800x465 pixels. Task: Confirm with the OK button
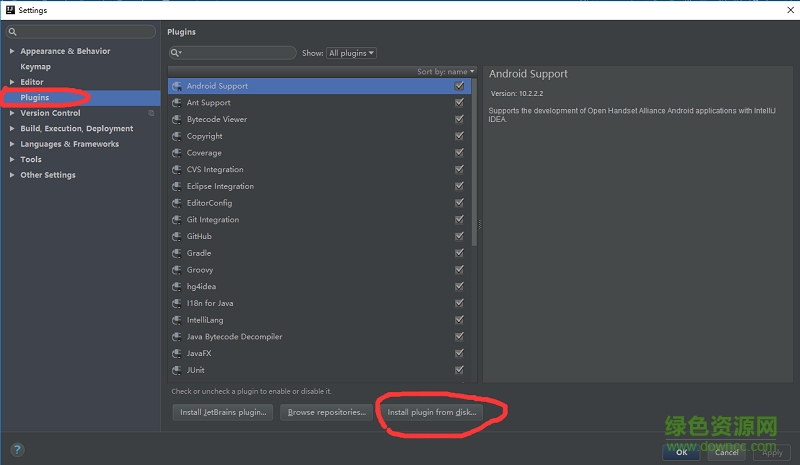click(682, 452)
